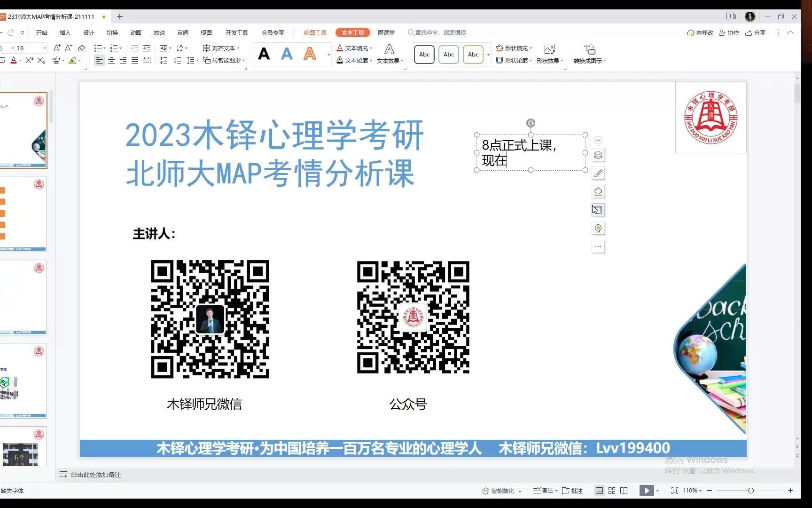Decrease font size with A- icon
812x508 pixels.
coord(69,48)
